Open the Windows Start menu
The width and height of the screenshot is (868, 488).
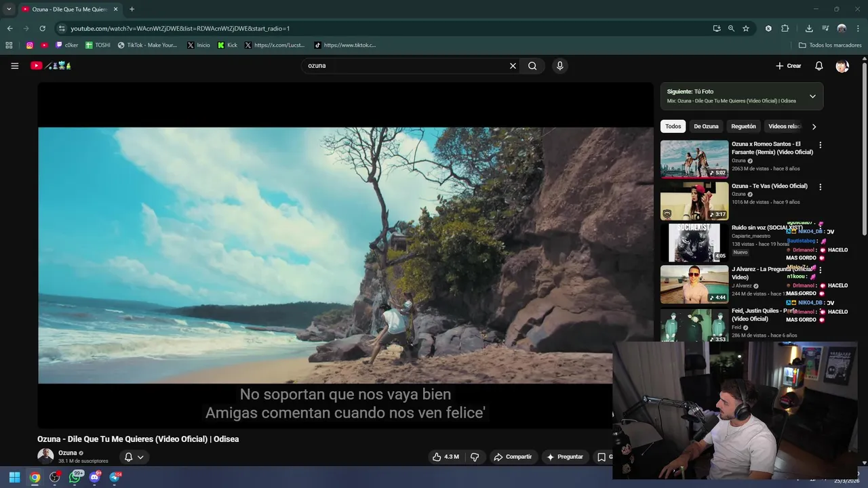coord(14,477)
